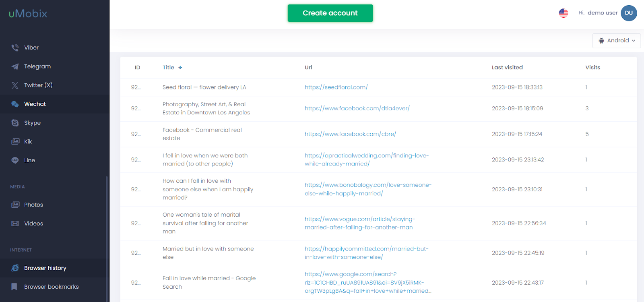Click the Telegram paper plane icon
The image size is (644, 302).
click(15, 66)
